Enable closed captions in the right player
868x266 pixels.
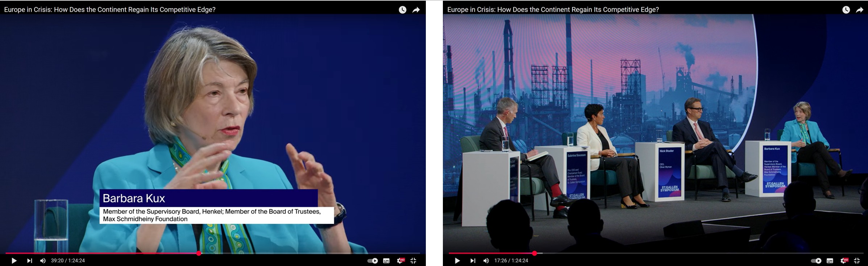pos(830,261)
